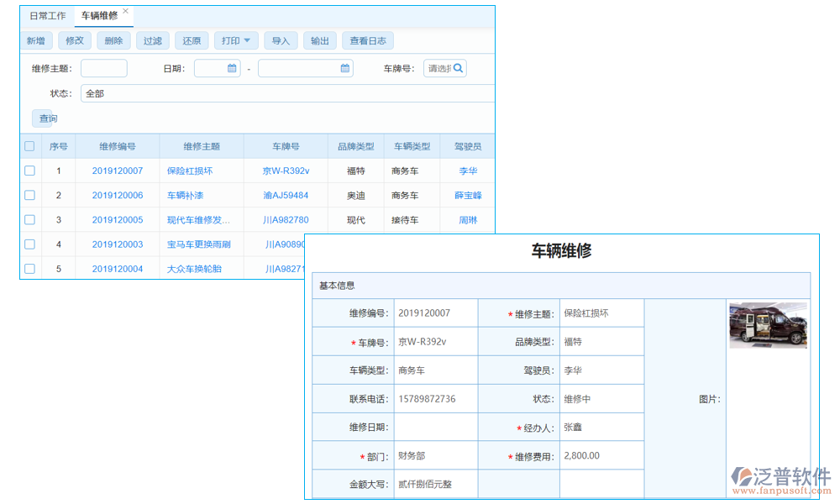Viewport: 840px width, 504px height.
Task: Switch to the 日常工作 tab
Action: [46, 15]
